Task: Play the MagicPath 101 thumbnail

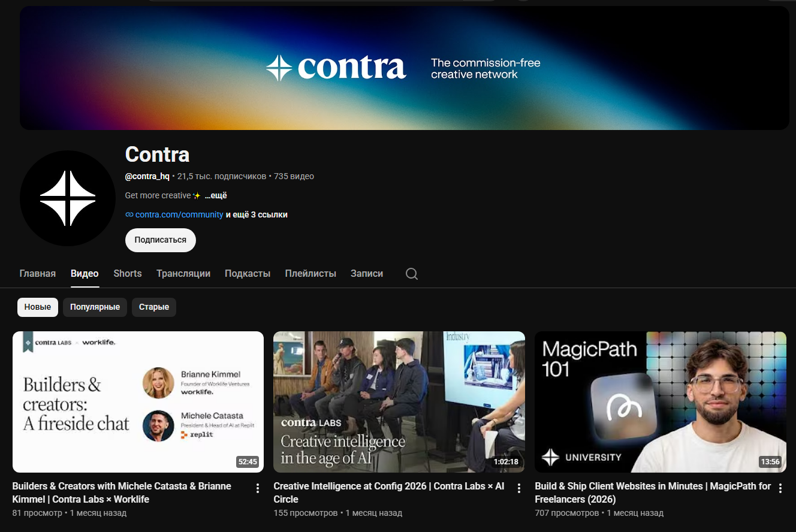Action: click(661, 402)
